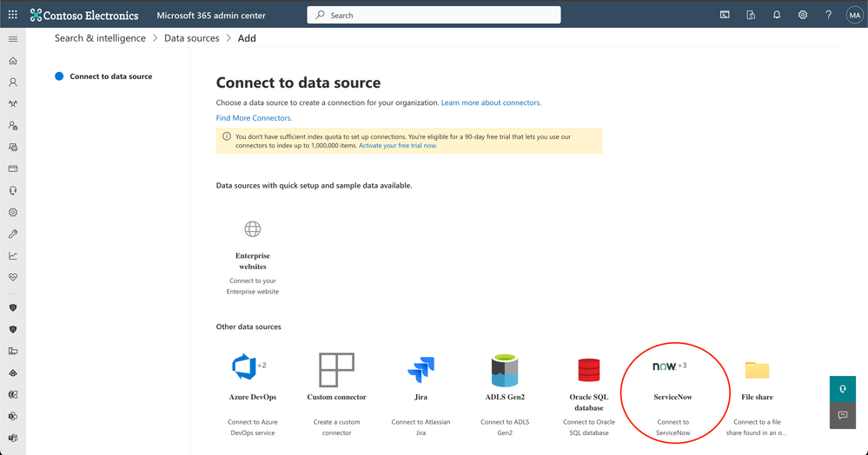Open Users icon in sidebar
This screenshot has width=868, height=455.
pos(13,82)
